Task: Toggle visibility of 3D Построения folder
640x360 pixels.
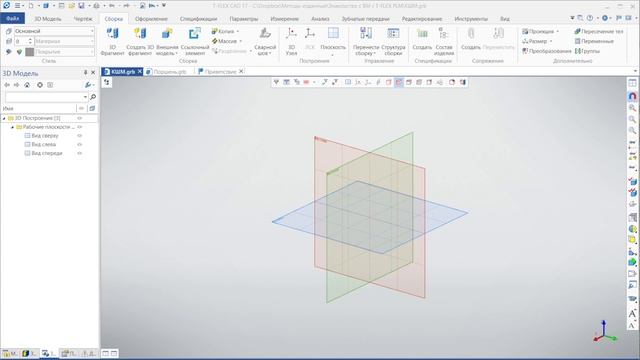Action: (80, 118)
